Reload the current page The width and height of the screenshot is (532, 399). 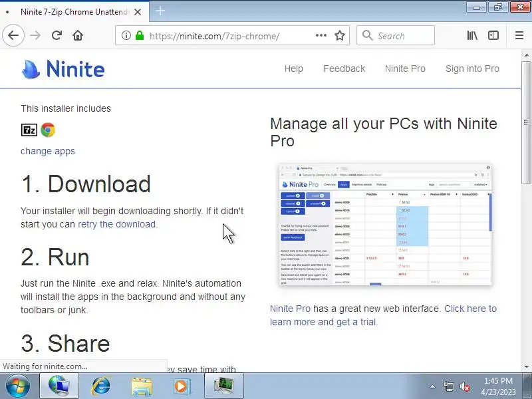(x=57, y=35)
